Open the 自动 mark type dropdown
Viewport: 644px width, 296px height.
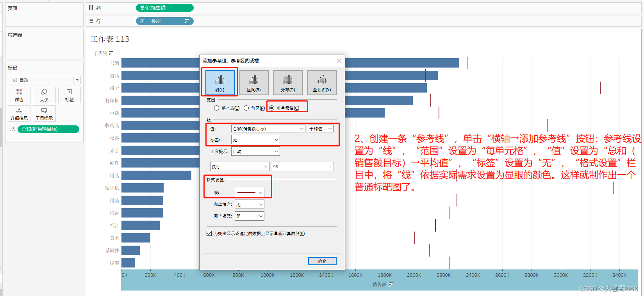pyautogui.click(x=44, y=80)
